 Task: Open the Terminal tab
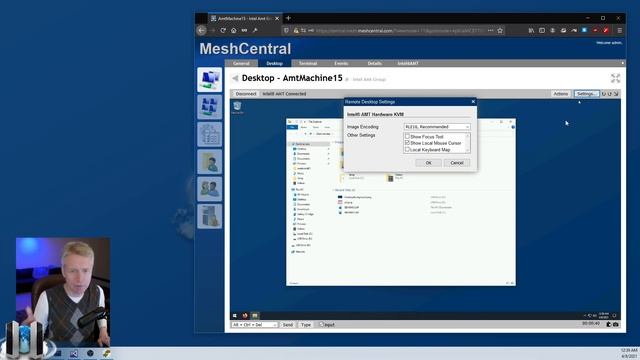[308, 63]
